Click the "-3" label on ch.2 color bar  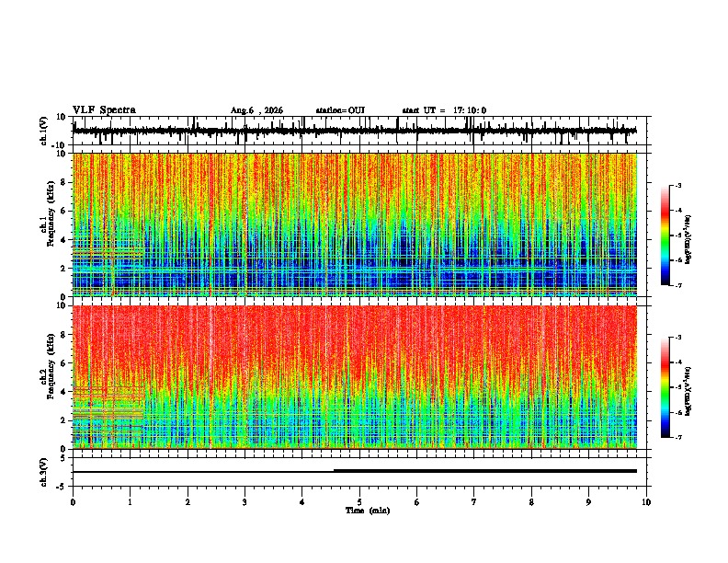tap(677, 338)
